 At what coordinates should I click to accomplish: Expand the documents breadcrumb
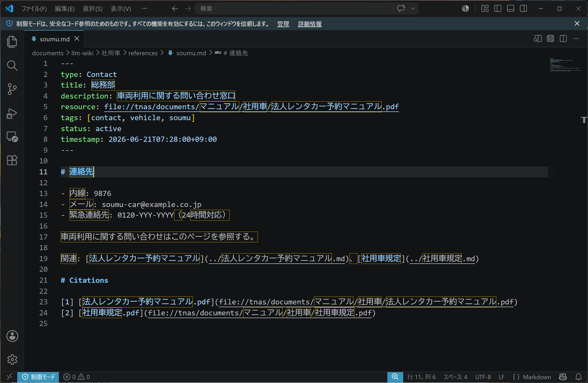48,53
